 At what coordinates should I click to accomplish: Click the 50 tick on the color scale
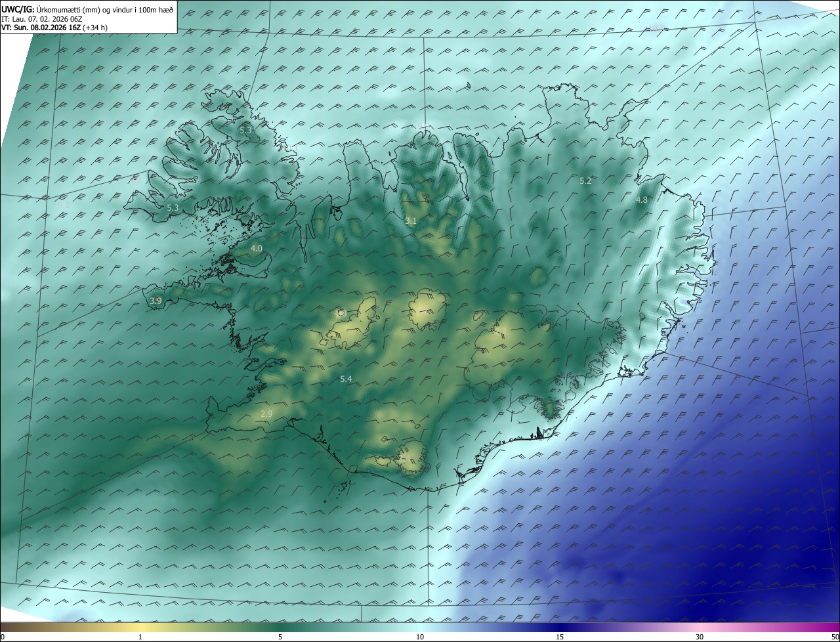[835, 637]
